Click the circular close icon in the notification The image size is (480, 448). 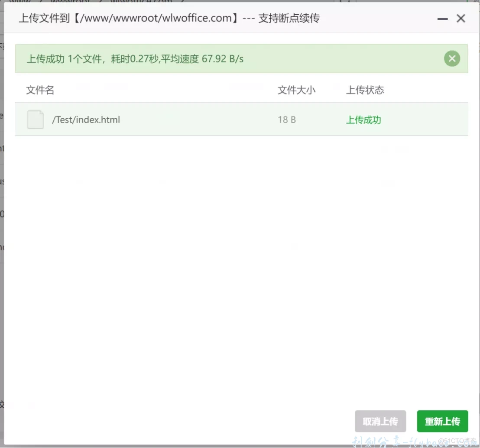point(452,58)
